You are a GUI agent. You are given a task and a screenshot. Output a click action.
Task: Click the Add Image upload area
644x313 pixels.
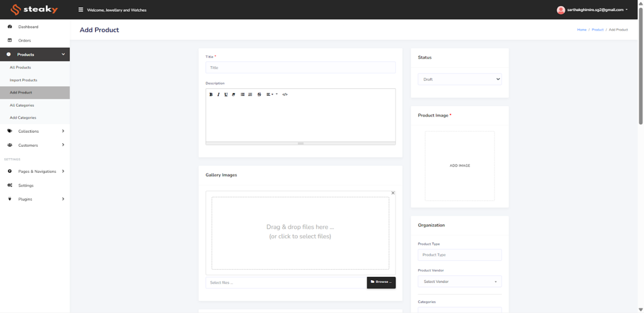[459, 166]
